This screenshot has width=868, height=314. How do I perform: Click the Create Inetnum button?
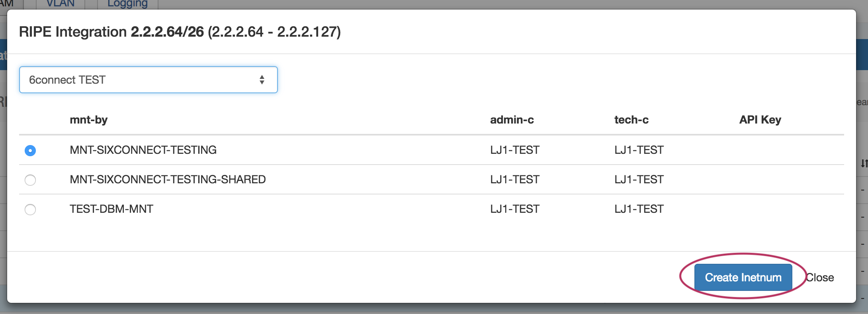(x=743, y=277)
